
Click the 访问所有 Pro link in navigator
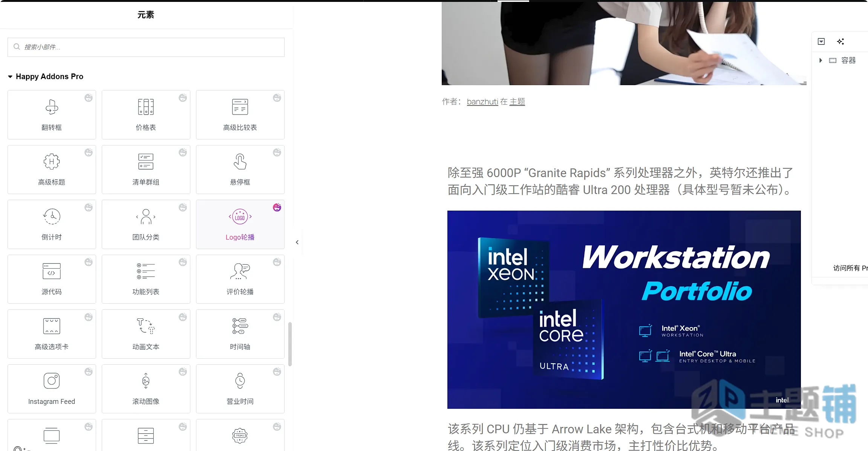point(851,268)
